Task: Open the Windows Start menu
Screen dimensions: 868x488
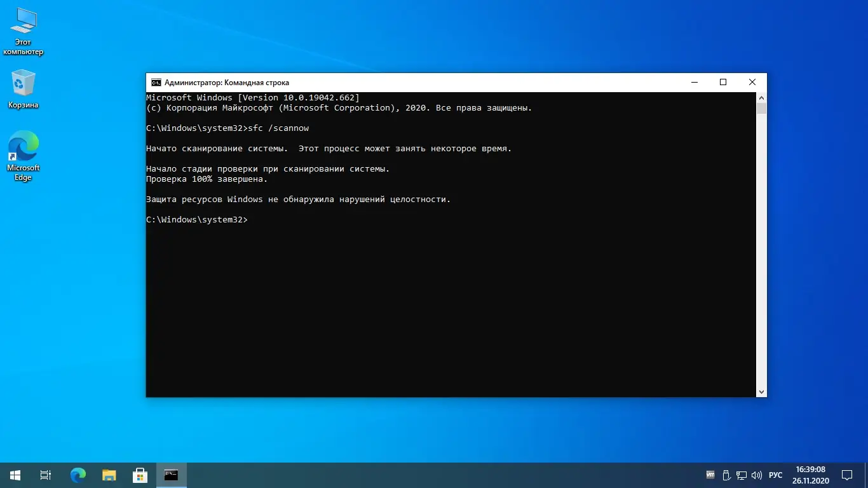Action: coord(15,475)
